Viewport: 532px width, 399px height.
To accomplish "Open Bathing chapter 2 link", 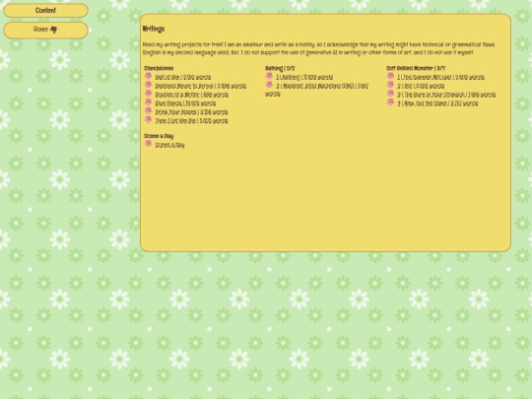I will 316,90.
